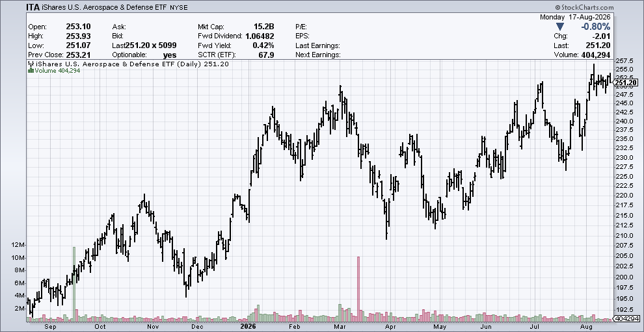Click the date Monday 17-Aug-2026

(x=575, y=18)
